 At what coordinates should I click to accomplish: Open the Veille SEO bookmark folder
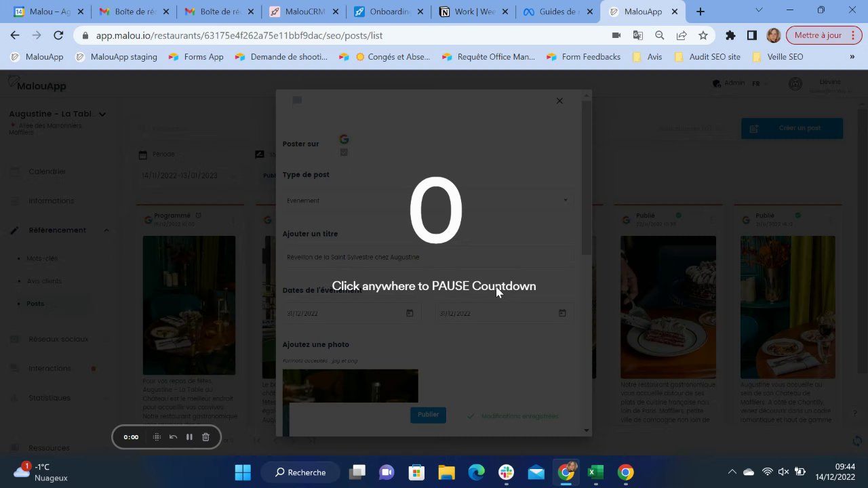[x=778, y=57]
